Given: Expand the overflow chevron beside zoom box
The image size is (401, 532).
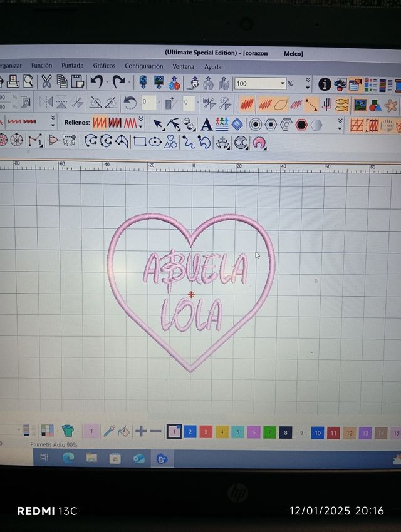Looking at the screenshot, I should point(308,83).
